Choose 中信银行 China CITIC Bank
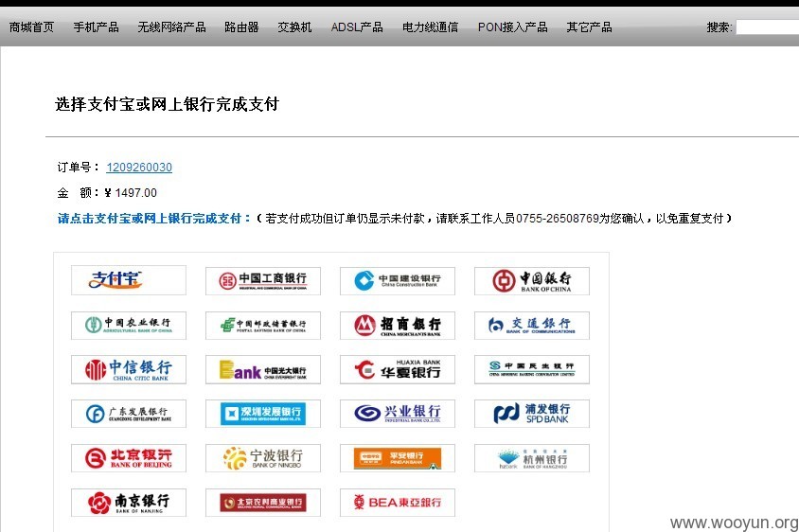 click(x=129, y=369)
